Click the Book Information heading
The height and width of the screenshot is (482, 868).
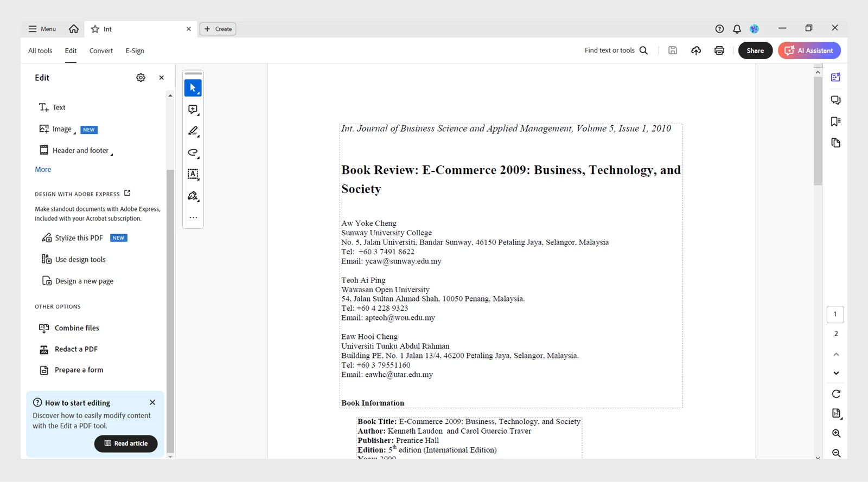[x=373, y=403]
